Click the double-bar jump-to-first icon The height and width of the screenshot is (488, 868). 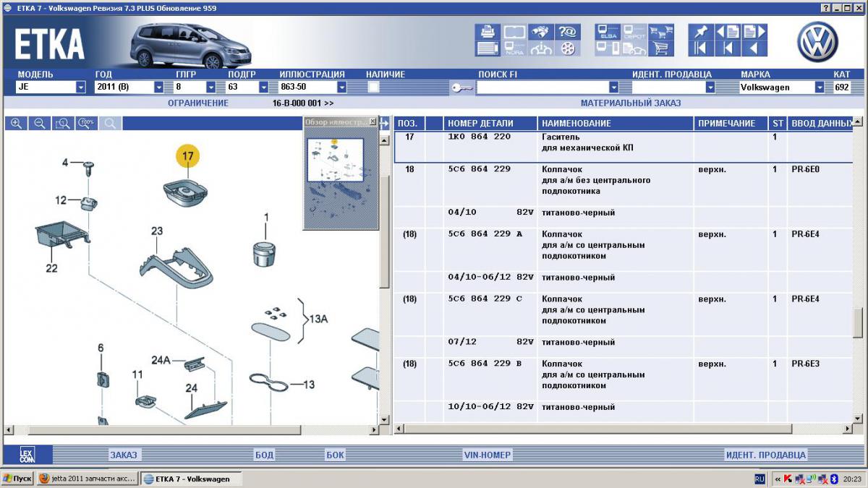click(x=700, y=48)
